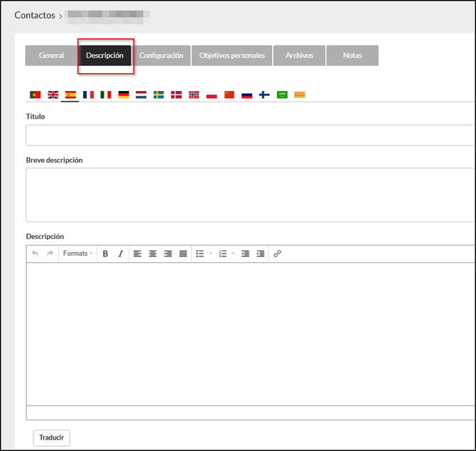
Task: Choose the German flag language
Action: coord(124,94)
